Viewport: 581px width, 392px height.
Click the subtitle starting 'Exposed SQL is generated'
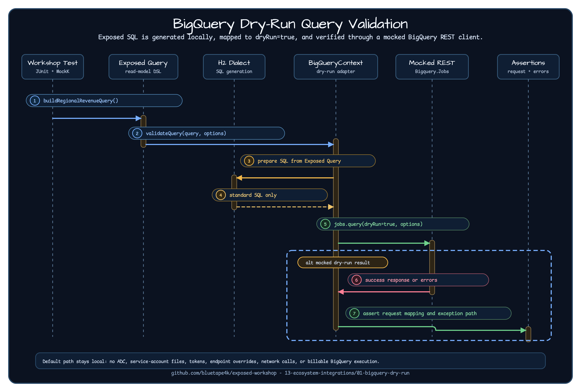[290, 37]
